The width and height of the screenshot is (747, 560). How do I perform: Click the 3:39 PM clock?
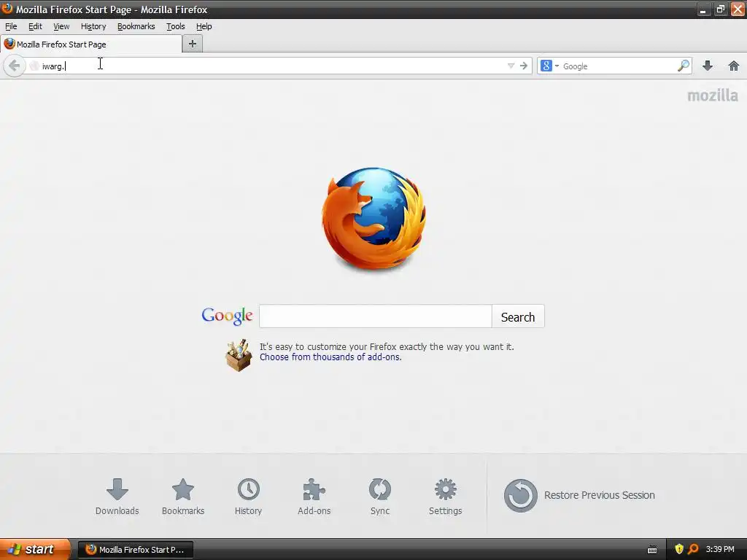(x=720, y=549)
